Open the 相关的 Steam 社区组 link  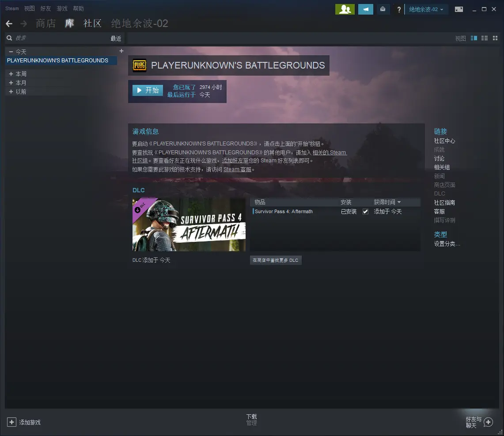tap(330, 153)
